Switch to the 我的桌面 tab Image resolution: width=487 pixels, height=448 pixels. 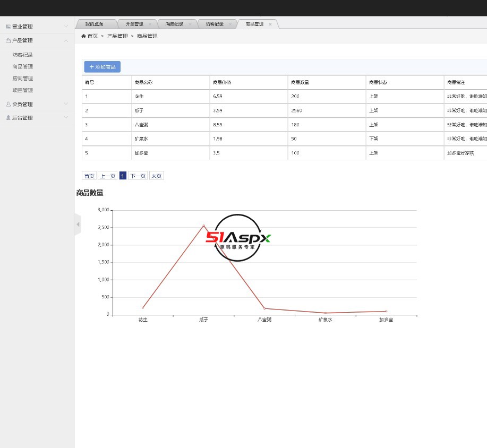94,24
